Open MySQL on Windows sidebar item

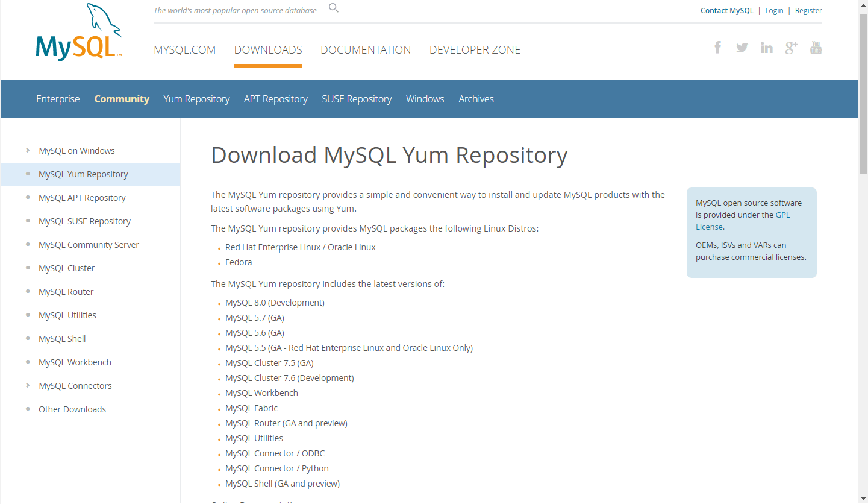pyautogui.click(x=76, y=151)
